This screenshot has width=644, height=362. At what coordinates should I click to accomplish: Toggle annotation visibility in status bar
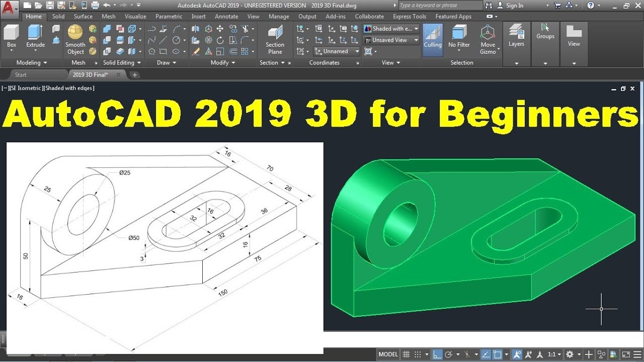pyautogui.click(x=517, y=354)
